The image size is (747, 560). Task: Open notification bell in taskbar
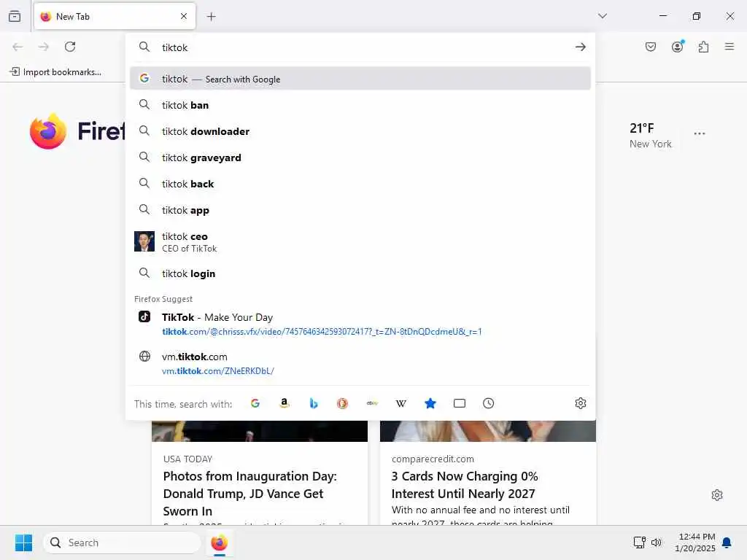(727, 542)
